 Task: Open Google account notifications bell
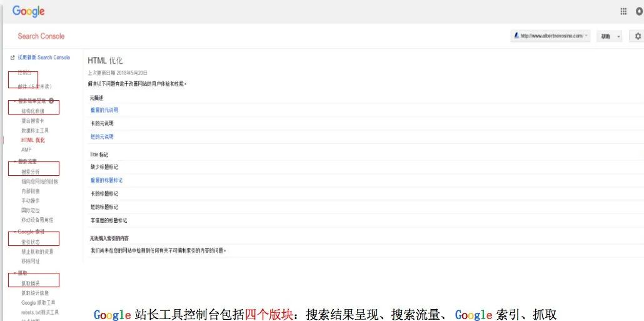640,11
